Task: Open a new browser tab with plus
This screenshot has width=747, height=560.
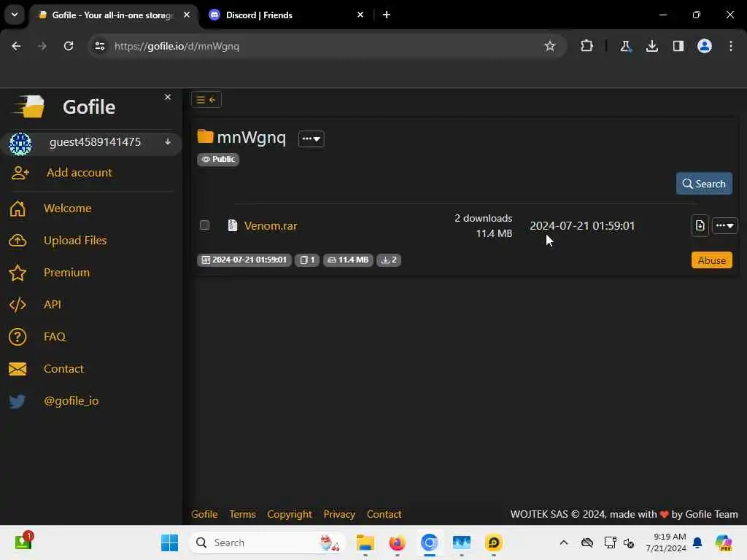Action: pyautogui.click(x=387, y=15)
